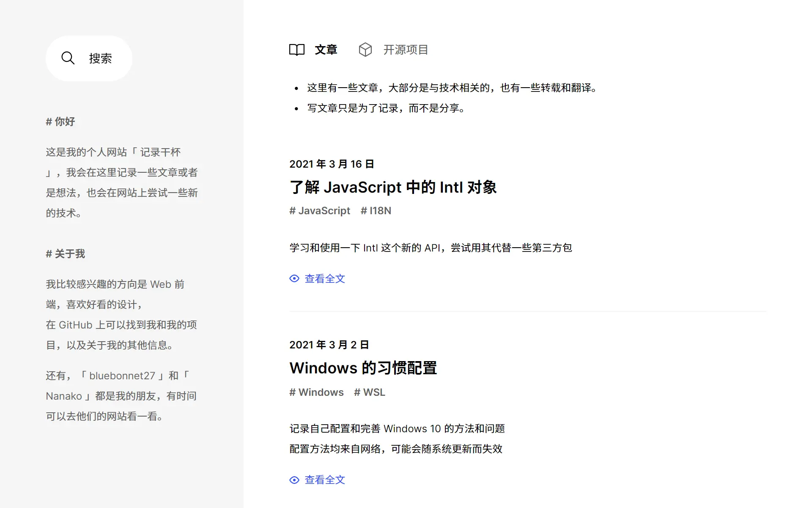812x508 pixels.
Task: Open the article 了解 JavaScript 中的 Intl 对象
Action: click(x=393, y=188)
